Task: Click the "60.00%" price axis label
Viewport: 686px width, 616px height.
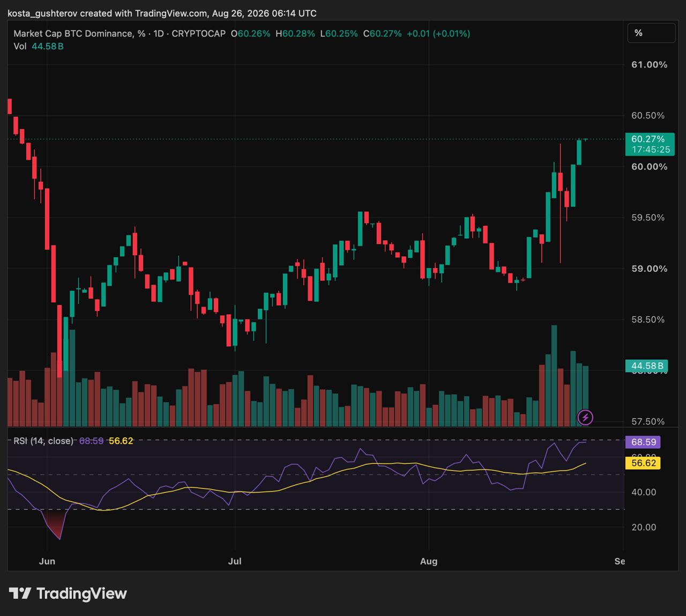Action: (x=650, y=166)
